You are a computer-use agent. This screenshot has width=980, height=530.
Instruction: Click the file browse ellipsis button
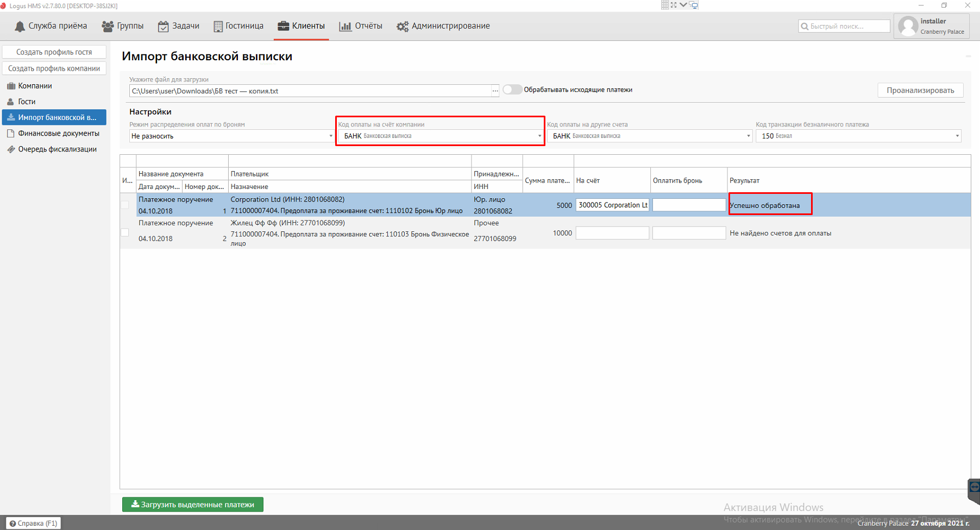tap(495, 91)
